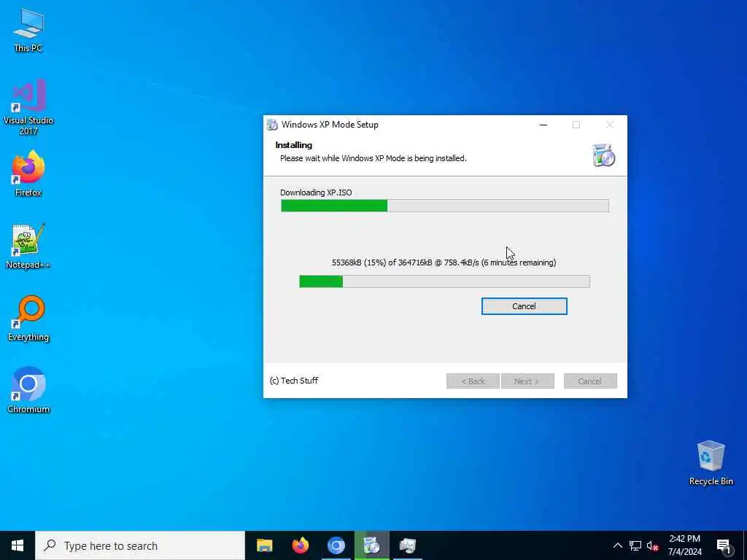This screenshot has height=560, width=747.
Task: Open the Firefox desktop shortcut
Action: 28,174
